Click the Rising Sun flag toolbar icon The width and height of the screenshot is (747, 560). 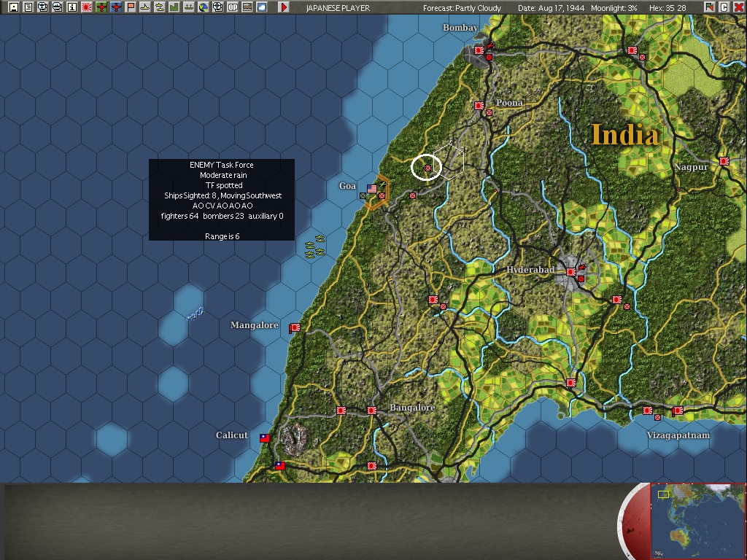click(87, 7)
